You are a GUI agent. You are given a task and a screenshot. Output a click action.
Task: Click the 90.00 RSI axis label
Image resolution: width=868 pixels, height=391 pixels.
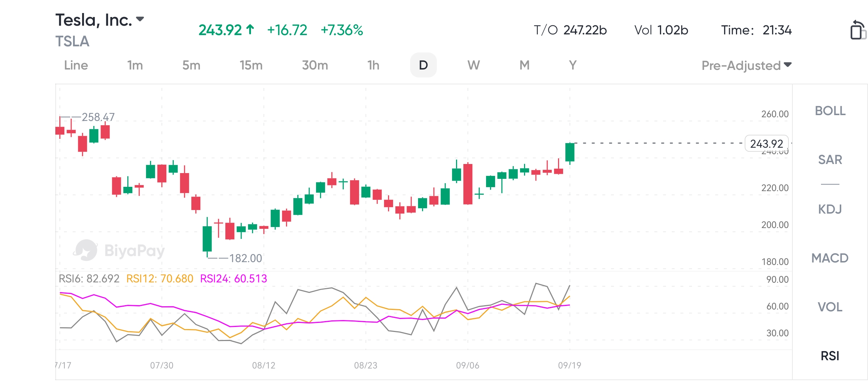tap(777, 279)
